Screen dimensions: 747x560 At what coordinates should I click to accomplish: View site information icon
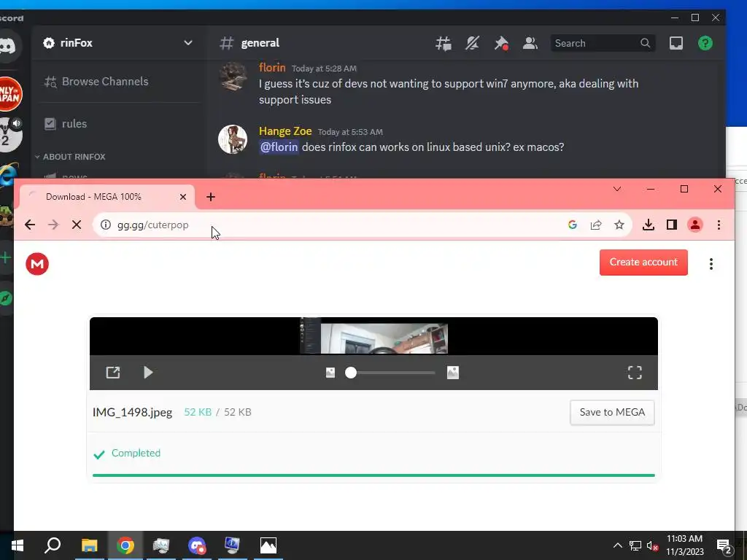(x=106, y=225)
